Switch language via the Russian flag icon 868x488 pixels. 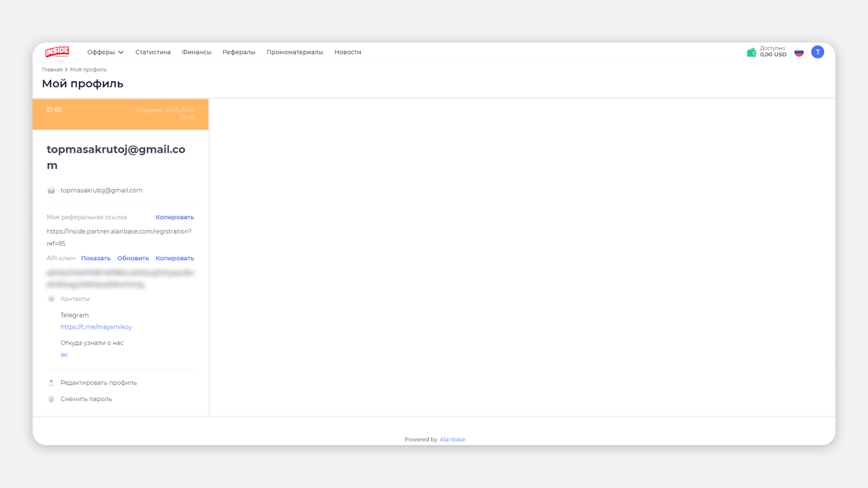[x=799, y=53]
